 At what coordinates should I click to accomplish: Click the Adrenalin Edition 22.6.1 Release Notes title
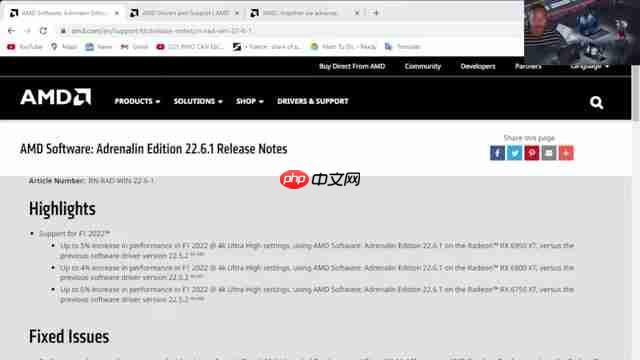click(x=153, y=149)
